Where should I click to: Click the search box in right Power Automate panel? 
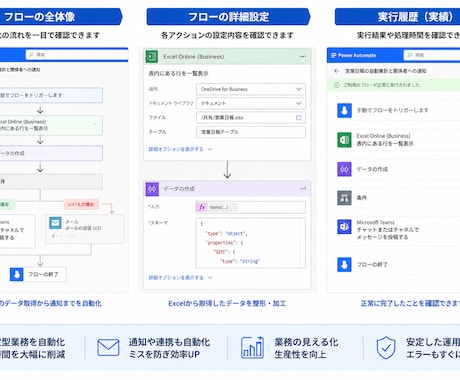tap(432, 55)
